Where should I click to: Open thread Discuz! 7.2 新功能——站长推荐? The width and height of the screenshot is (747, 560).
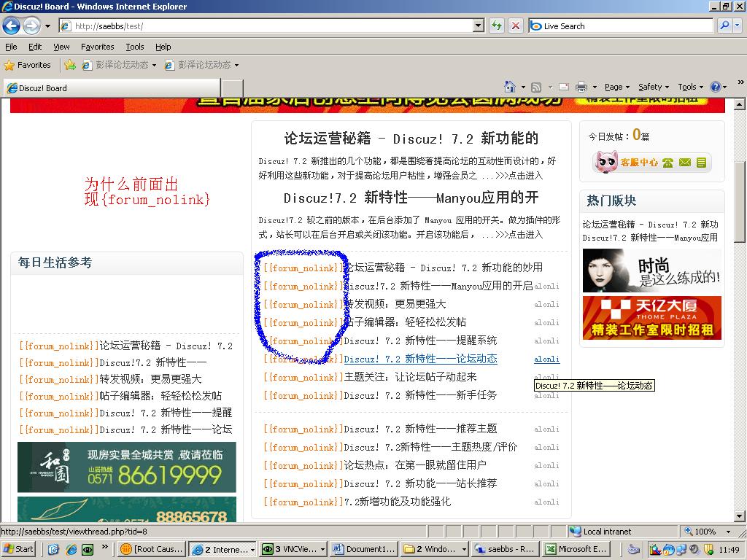coord(421,483)
